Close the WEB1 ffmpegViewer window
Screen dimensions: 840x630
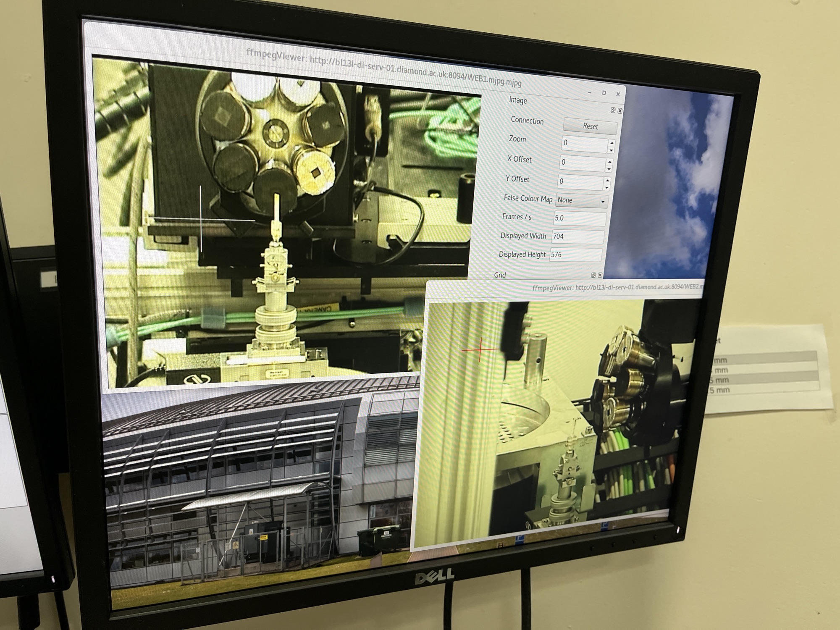[618, 94]
